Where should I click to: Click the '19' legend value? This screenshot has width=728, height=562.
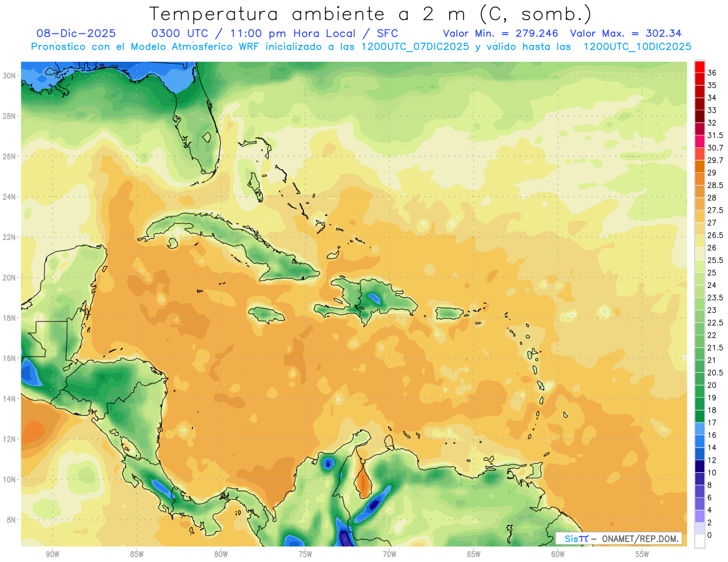pyautogui.click(x=712, y=398)
